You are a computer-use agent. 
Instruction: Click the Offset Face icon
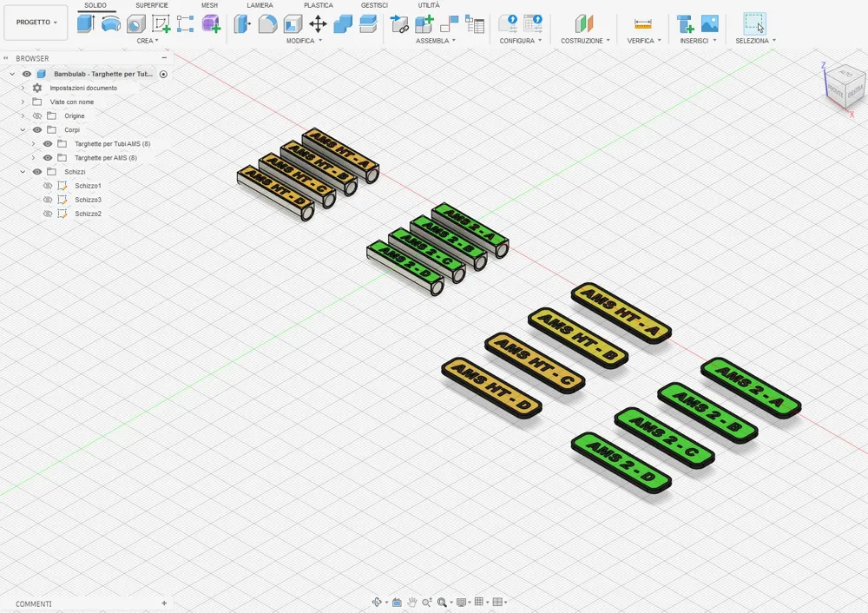coord(368,24)
